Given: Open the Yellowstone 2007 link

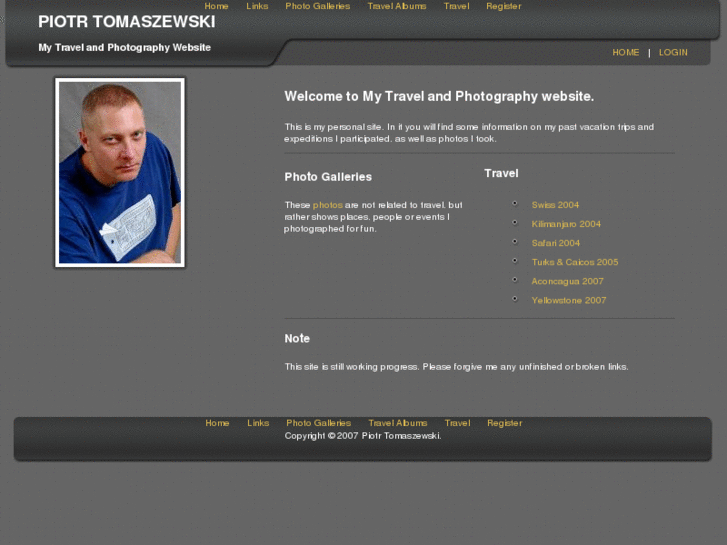Looking at the screenshot, I should tap(569, 300).
